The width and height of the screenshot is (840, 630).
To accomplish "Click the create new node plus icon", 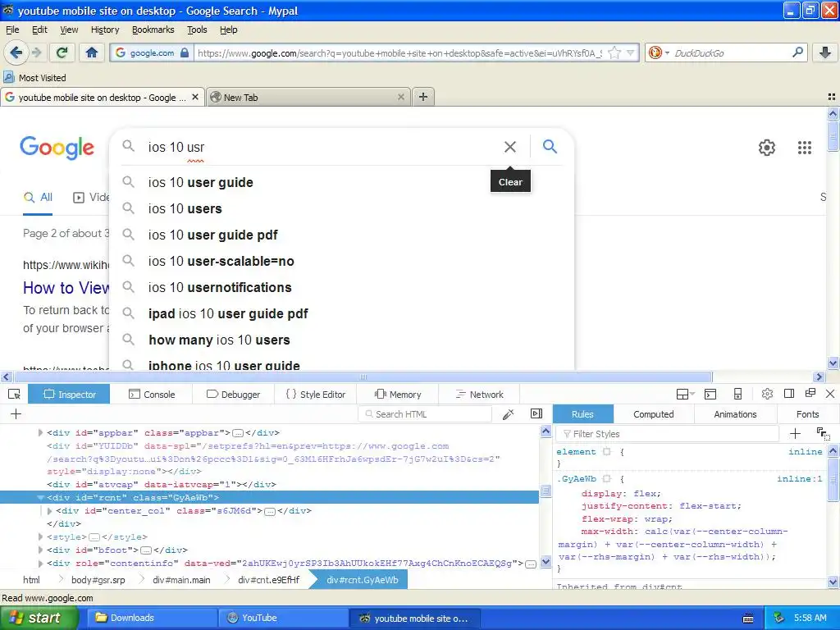I will tap(16, 414).
